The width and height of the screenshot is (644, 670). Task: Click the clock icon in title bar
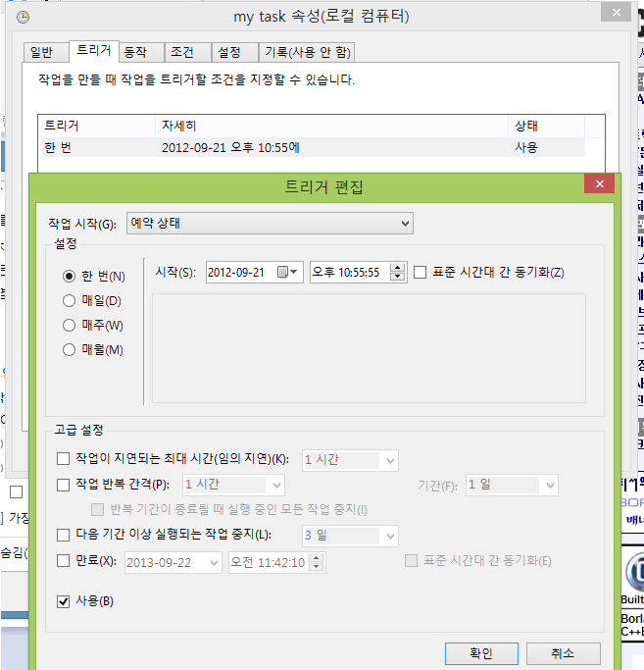coord(23,17)
